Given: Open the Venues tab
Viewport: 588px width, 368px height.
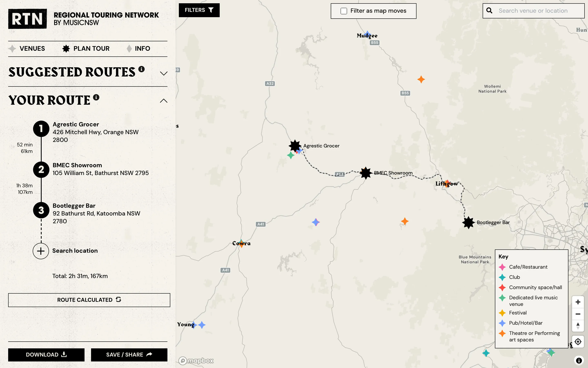Looking at the screenshot, I should click(27, 48).
